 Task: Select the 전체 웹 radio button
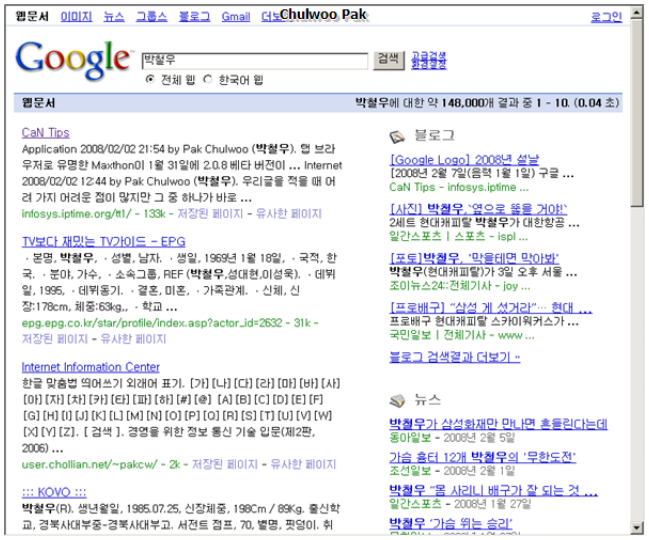pos(150,79)
